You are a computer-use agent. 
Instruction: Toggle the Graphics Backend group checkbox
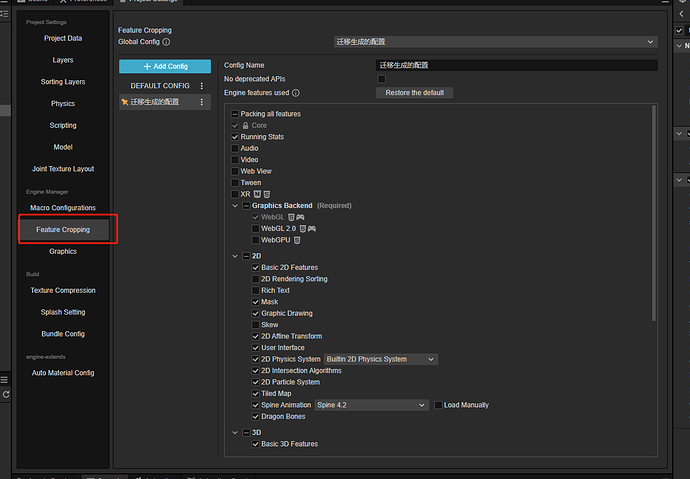246,205
